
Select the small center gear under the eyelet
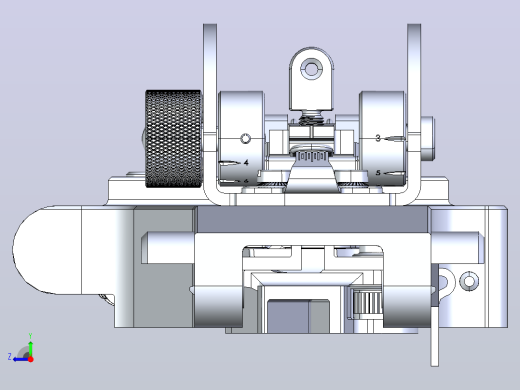tap(312, 156)
